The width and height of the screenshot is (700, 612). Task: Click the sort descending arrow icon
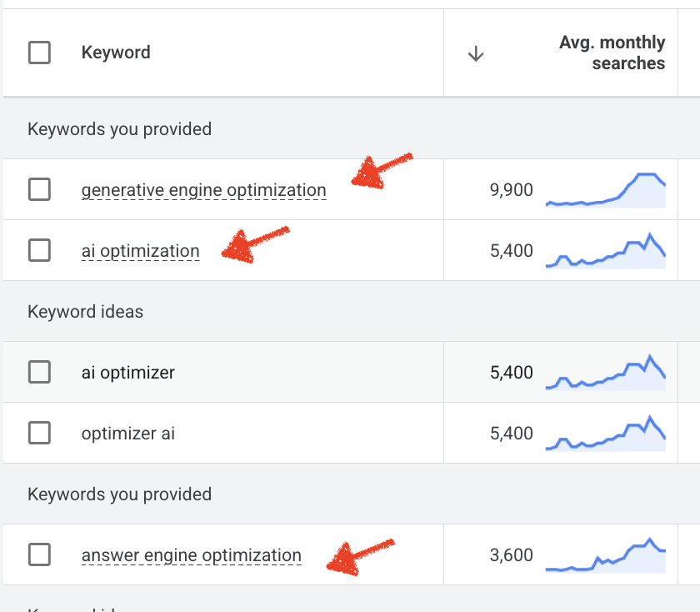476,53
